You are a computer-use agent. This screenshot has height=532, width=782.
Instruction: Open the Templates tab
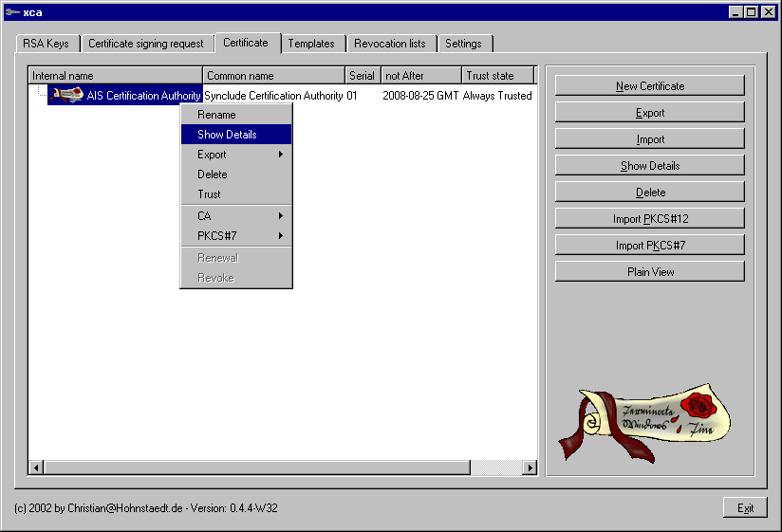311,44
